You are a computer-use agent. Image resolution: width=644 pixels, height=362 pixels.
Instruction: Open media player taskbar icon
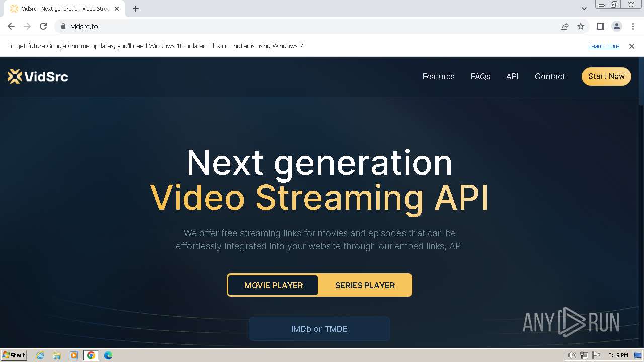(x=73, y=355)
